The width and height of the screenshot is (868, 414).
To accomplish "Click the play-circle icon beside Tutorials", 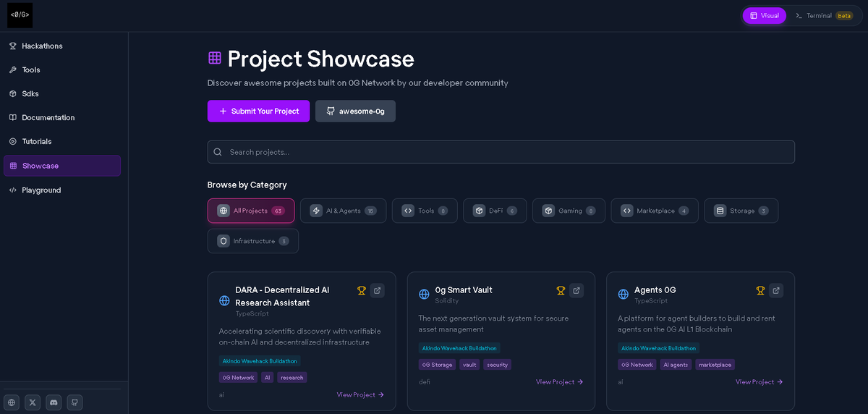I will (x=13, y=141).
